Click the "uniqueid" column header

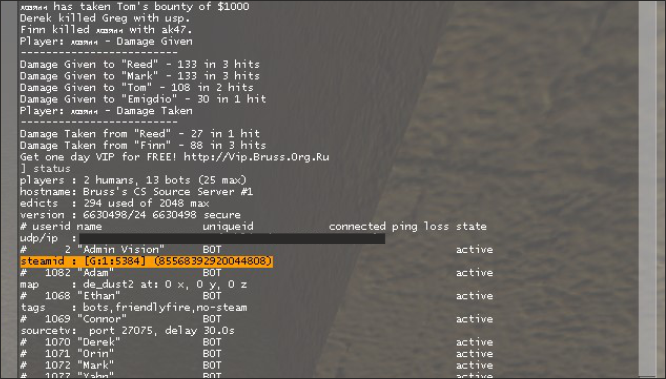pos(228,226)
